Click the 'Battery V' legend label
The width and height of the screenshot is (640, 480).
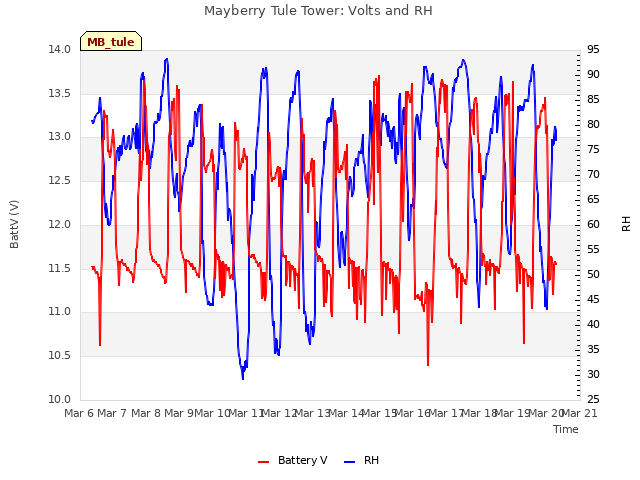click(302, 460)
